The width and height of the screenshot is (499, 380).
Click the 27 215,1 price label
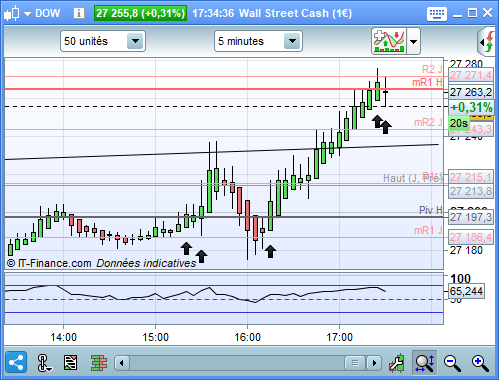tap(470, 177)
